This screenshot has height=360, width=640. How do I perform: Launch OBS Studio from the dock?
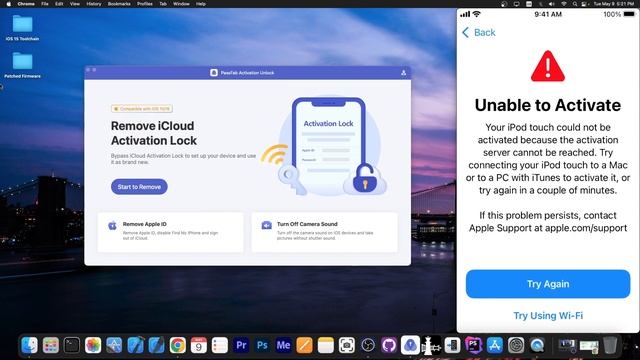coord(368,345)
